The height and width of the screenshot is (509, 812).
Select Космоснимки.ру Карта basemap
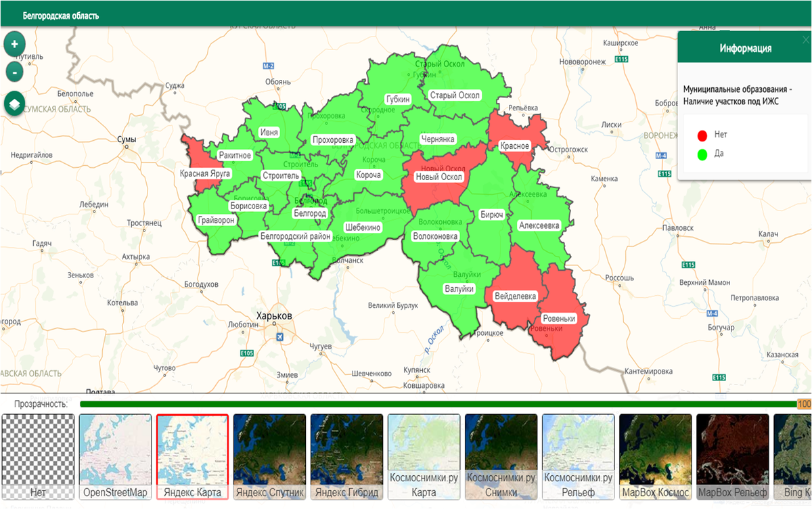424,457
